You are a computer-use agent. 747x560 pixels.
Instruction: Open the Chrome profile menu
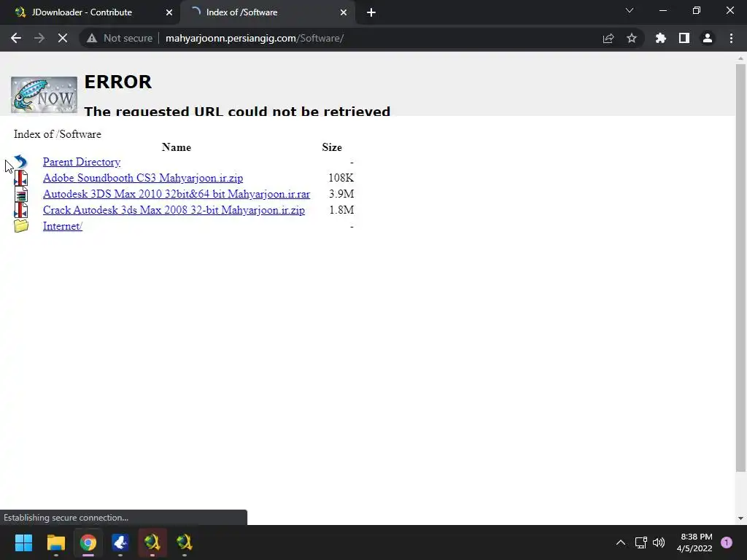coord(708,38)
